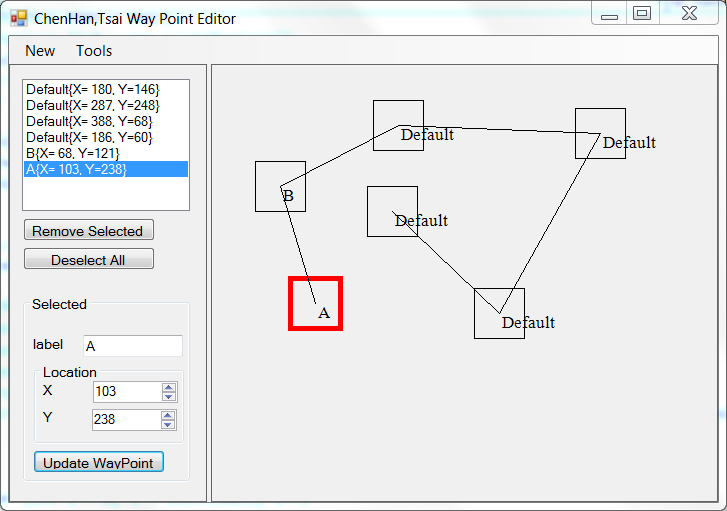Decrease X location with down arrow
Screen dimensions: 727x511
coord(169,397)
